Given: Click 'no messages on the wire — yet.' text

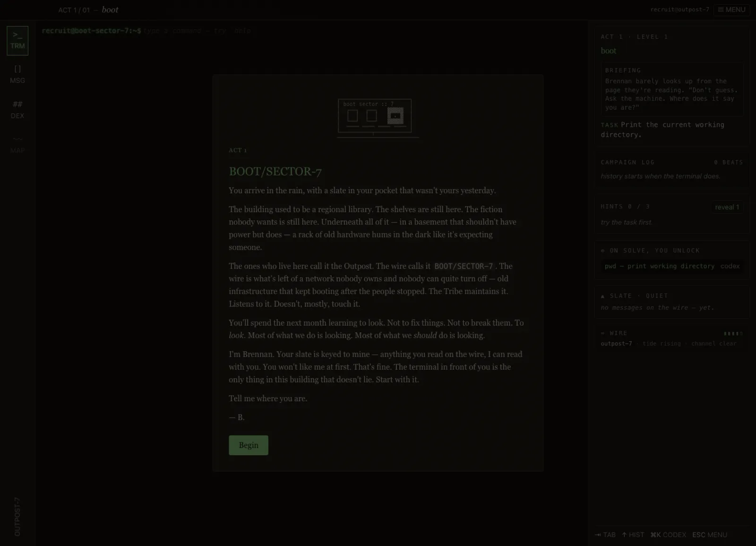Looking at the screenshot, I should [657, 308].
